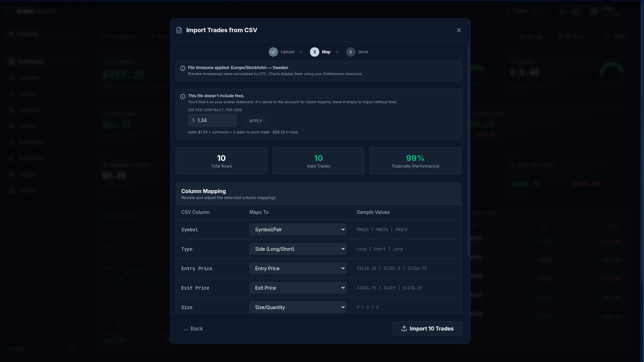This screenshot has width=644, height=362.
Task: Click the Valid Trades count card
Action: (318, 161)
